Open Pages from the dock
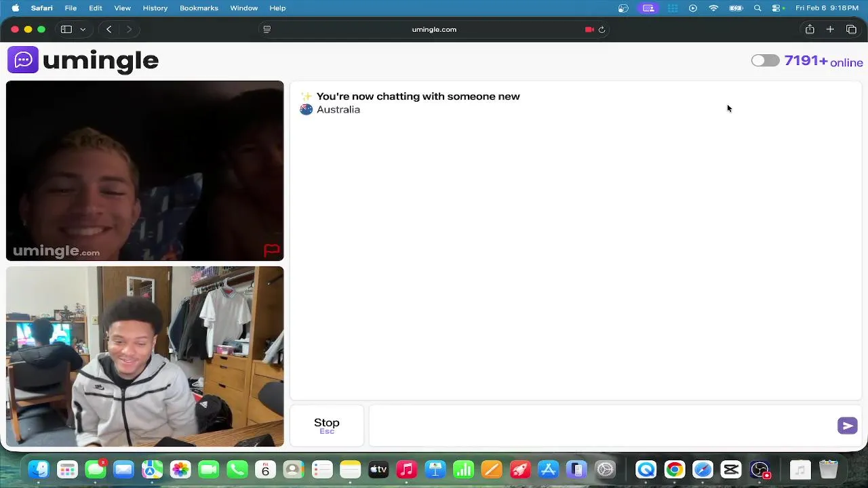Image resolution: width=868 pixels, height=488 pixels. [491, 470]
